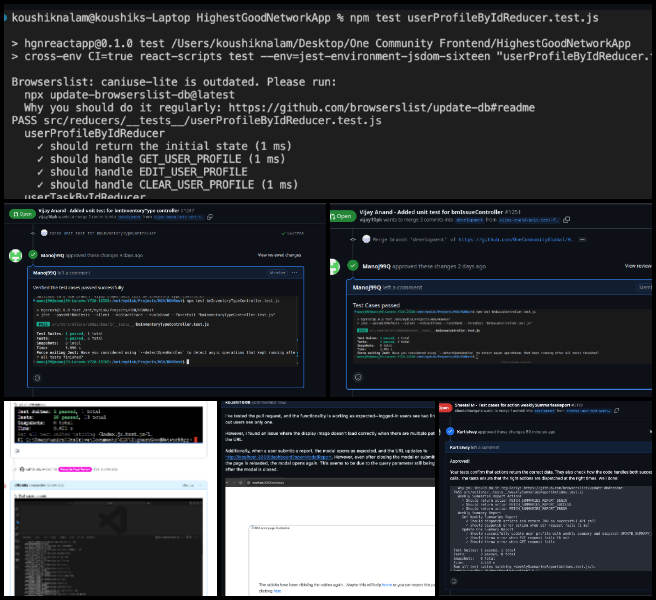
Task: Click the Open status badge on bmInventoryType PR
Action: click(x=22, y=214)
